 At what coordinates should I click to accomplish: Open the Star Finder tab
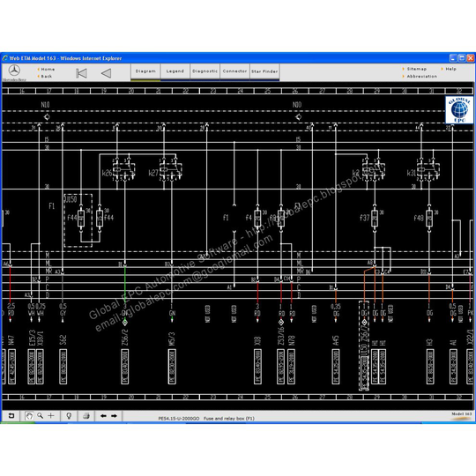point(264,71)
